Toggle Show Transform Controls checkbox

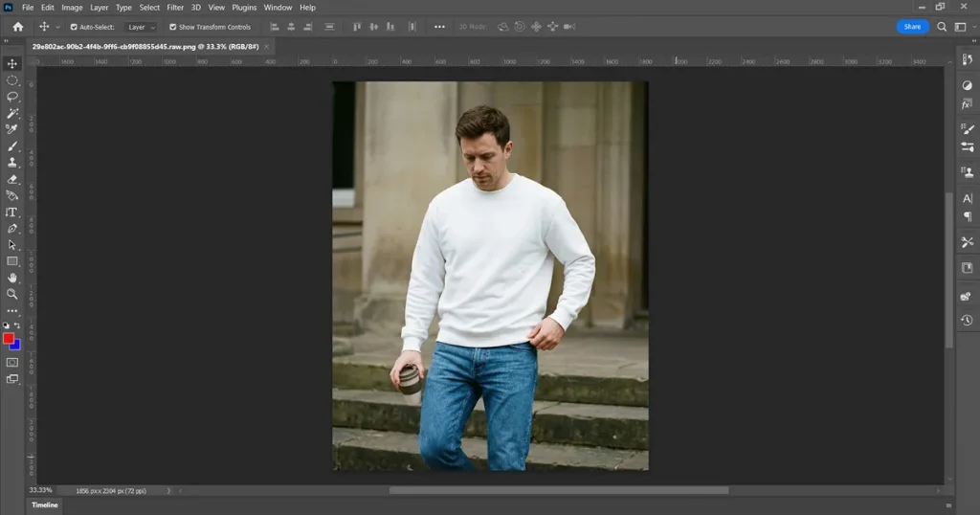coord(173,27)
